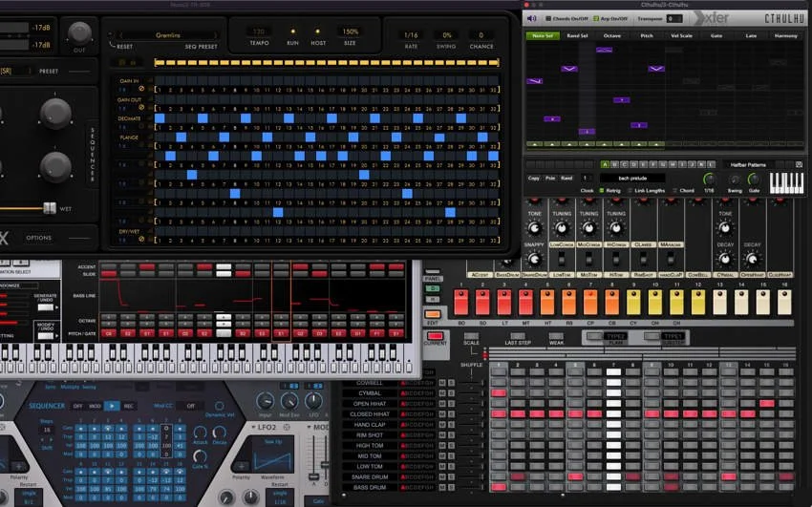Open Cthulhu keyboard view icon

click(x=786, y=183)
